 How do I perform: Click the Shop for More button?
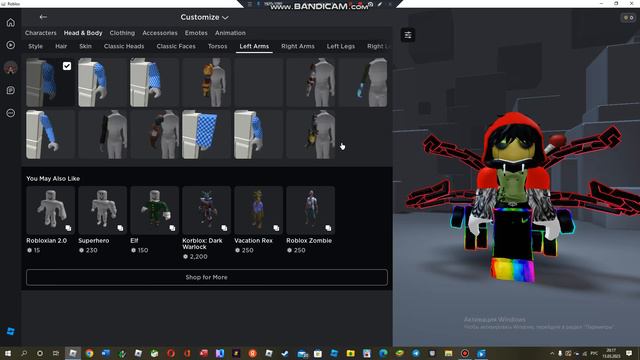pos(207,277)
